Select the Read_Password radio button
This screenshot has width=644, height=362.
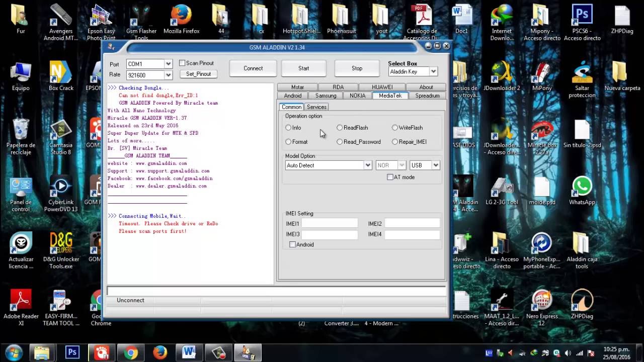[x=340, y=142]
